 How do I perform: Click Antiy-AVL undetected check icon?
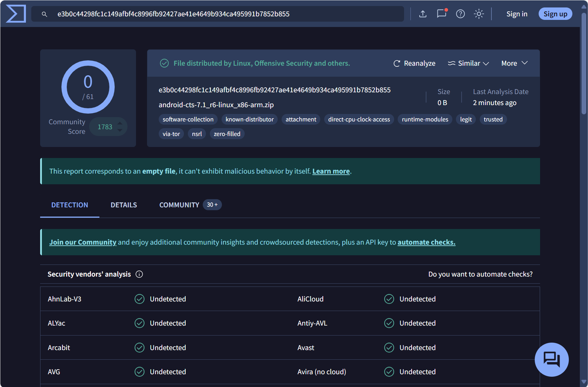pyautogui.click(x=389, y=323)
